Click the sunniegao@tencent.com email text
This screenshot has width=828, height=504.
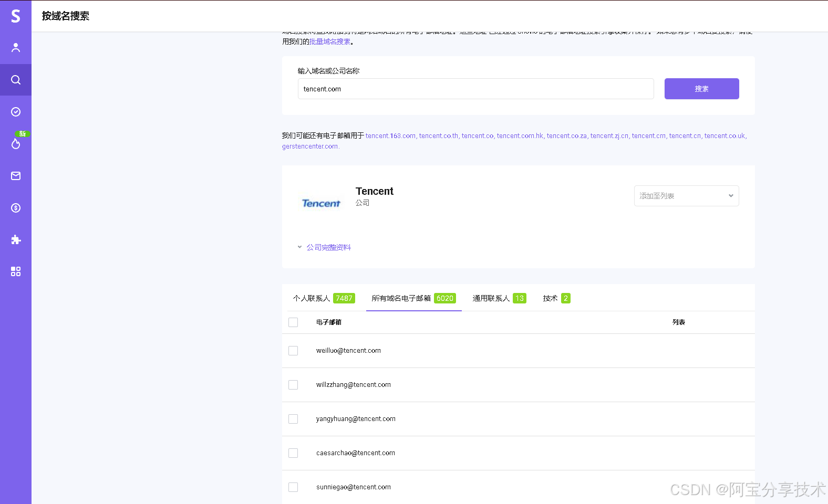(x=354, y=487)
